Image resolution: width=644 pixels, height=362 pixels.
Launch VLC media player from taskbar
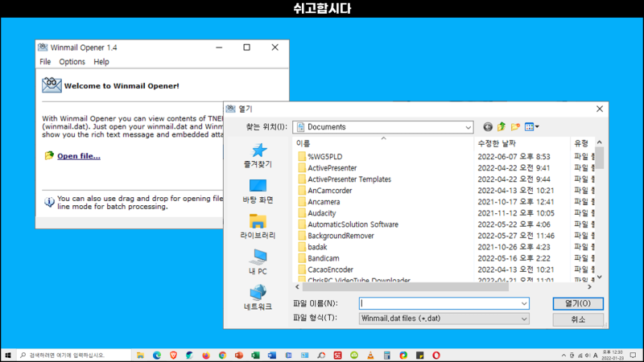pos(370,355)
